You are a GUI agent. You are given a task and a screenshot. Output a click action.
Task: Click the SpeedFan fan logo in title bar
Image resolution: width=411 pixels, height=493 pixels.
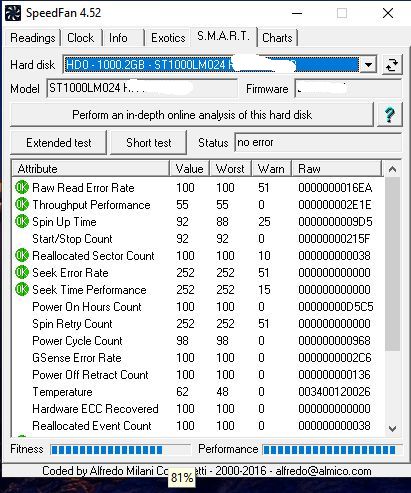point(13,13)
